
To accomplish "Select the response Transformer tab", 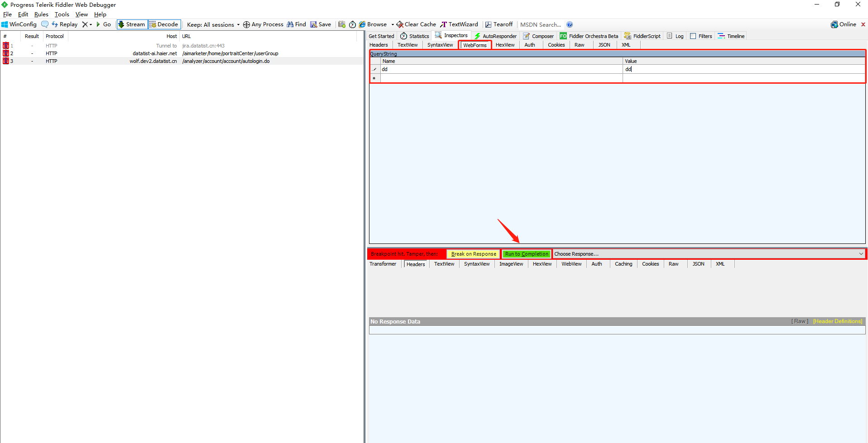I will click(383, 264).
